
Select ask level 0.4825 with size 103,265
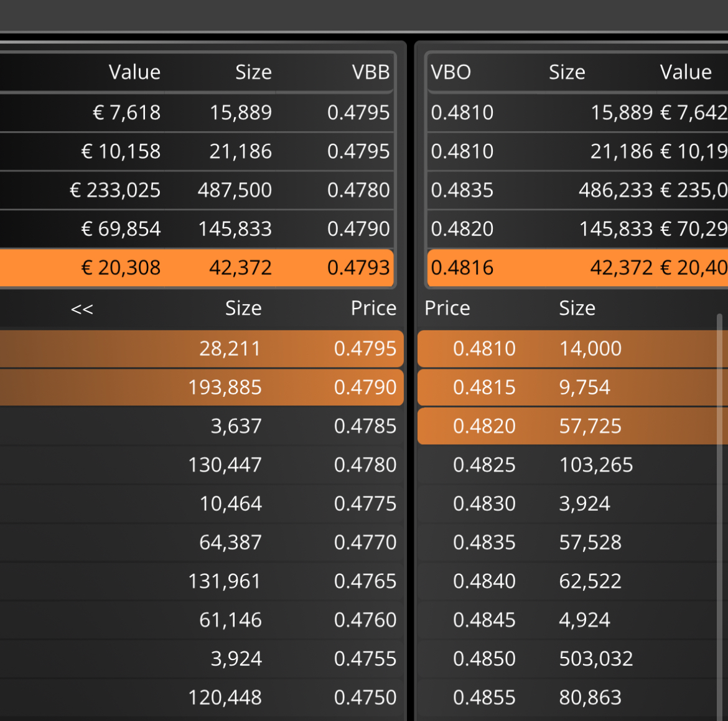point(572,465)
